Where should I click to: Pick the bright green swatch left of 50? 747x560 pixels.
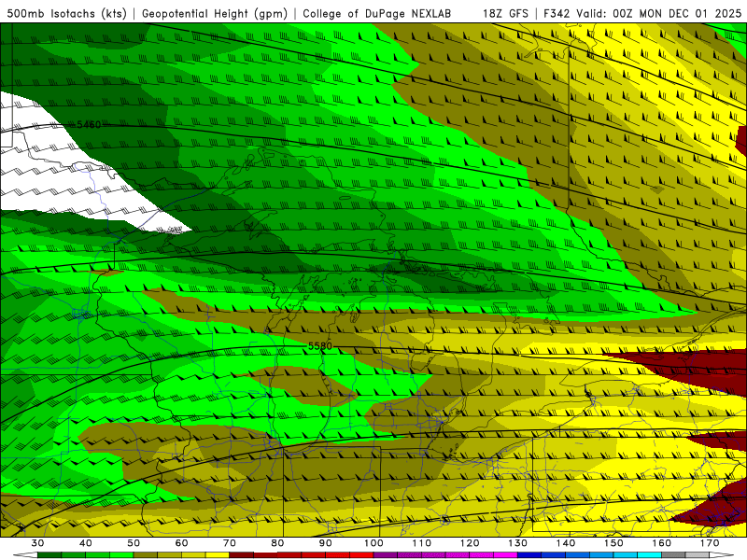(121, 555)
